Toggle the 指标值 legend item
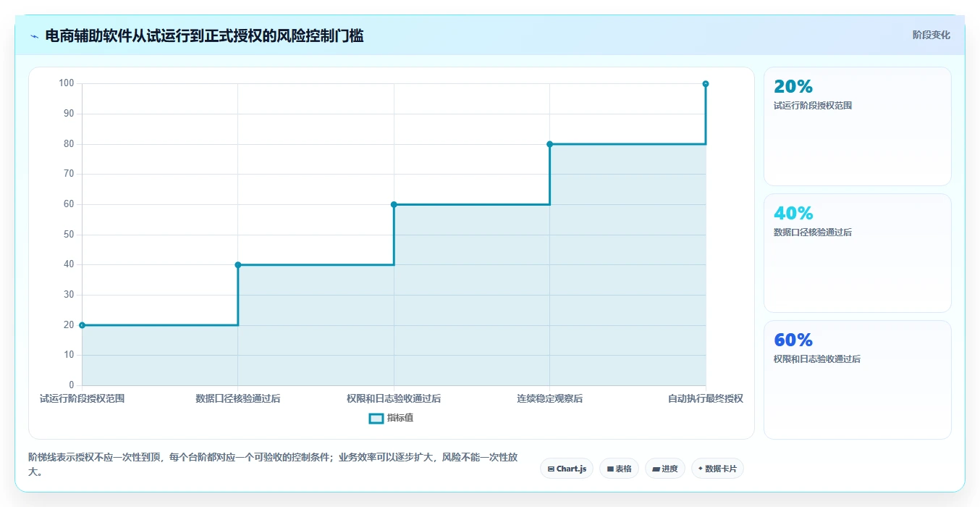 point(392,418)
